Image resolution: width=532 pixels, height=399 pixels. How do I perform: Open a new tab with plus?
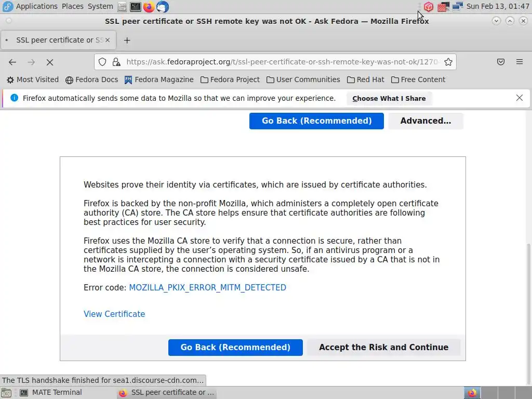click(127, 41)
